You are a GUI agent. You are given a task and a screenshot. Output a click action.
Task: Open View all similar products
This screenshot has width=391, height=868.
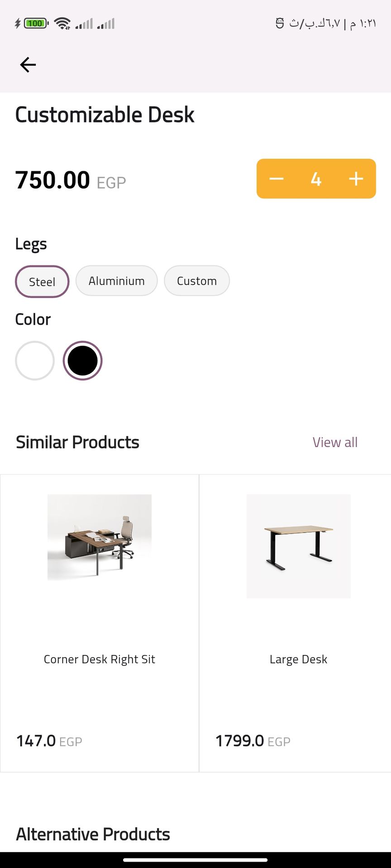335,442
